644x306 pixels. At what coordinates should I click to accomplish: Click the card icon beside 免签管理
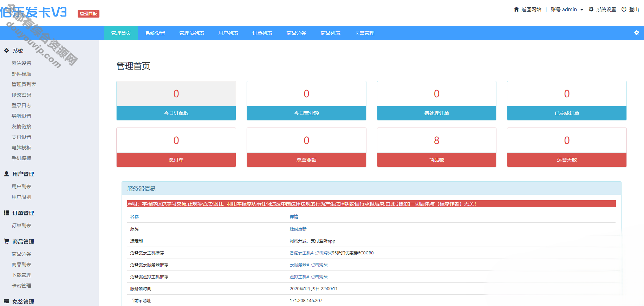pyautogui.click(x=6, y=301)
